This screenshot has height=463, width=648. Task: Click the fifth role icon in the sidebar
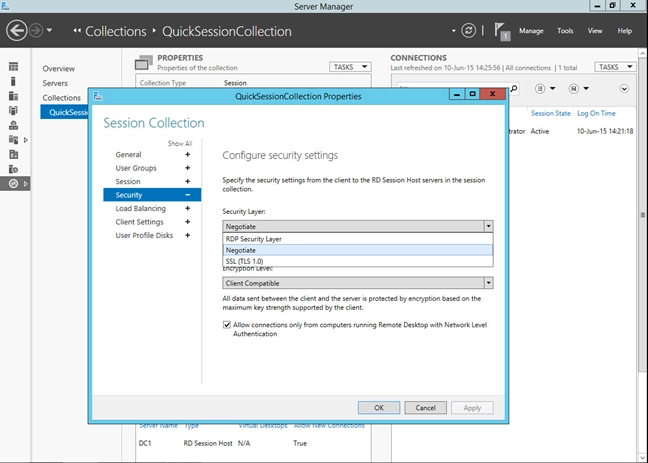13,125
